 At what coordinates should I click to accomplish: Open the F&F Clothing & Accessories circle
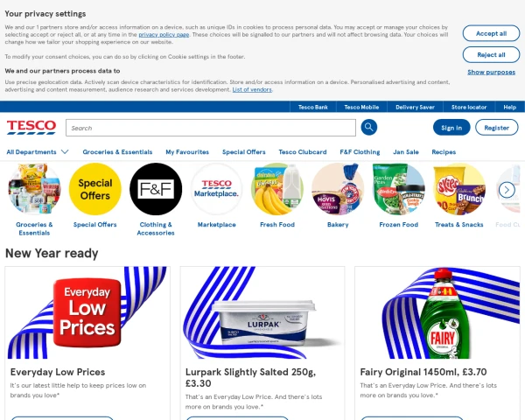(x=156, y=189)
